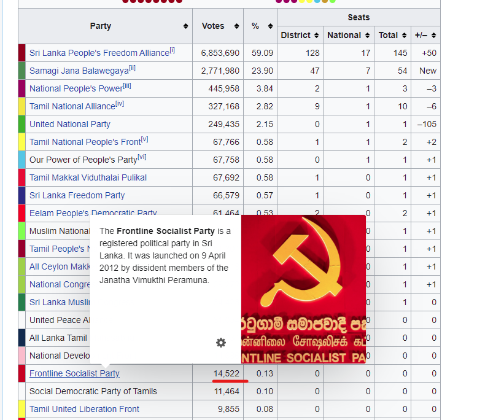Follow footnote [iii] after National People's Power
The image size is (504, 420).
point(127,86)
